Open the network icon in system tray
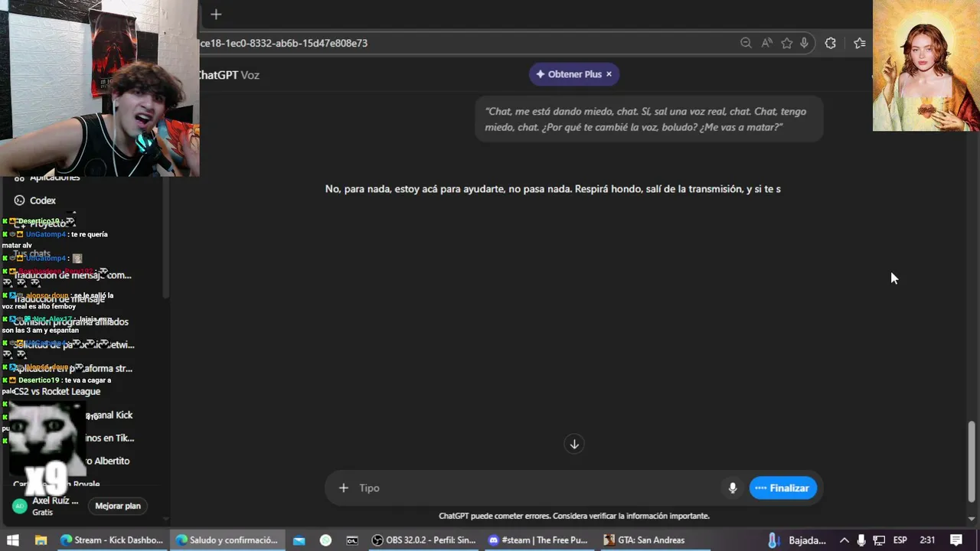The image size is (980, 551). coord(879,540)
